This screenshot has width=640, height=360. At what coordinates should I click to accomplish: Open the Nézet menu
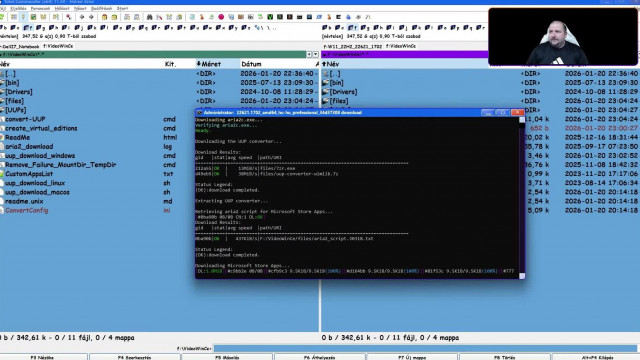pyautogui.click(x=80, y=9)
